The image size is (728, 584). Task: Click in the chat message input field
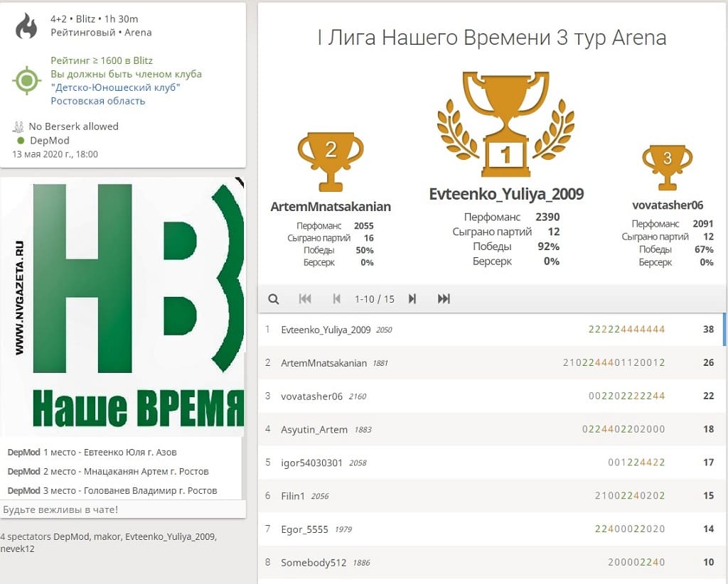(x=122, y=509)
